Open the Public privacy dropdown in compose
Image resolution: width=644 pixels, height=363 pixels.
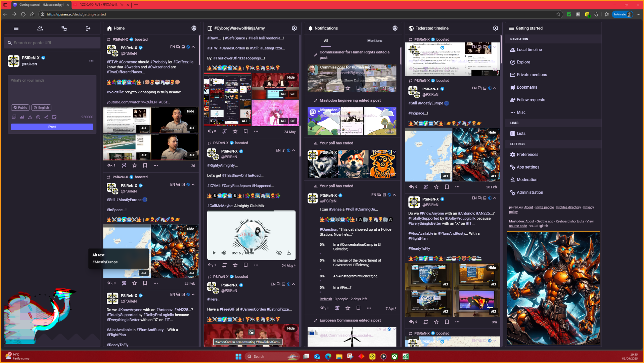click(20, 108)
